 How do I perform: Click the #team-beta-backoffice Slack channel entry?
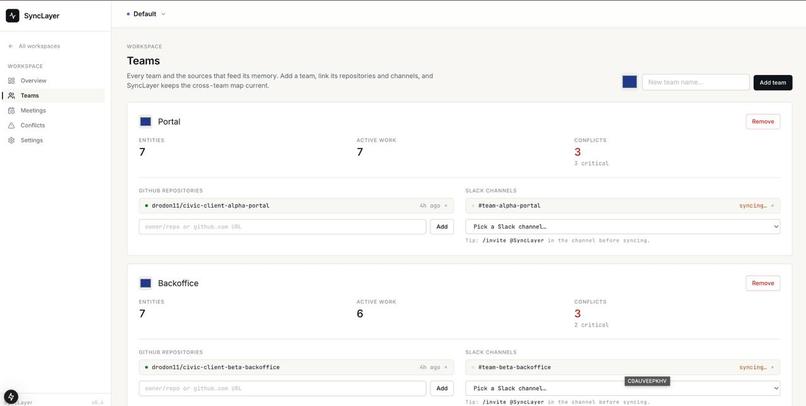[x=622, y=367]
